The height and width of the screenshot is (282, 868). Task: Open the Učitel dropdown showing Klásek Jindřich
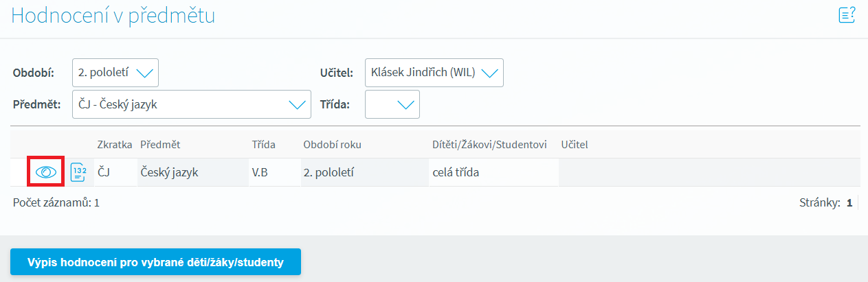[434, 73]
